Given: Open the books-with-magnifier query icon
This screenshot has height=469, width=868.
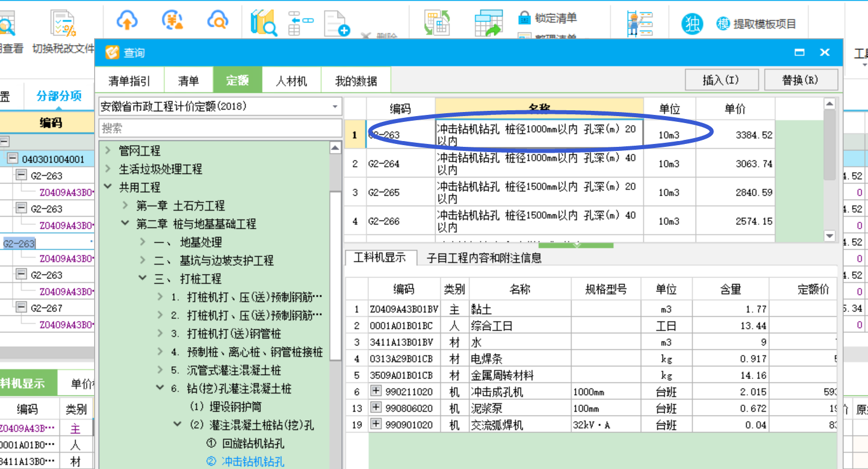Looking at the screenshot, I should [263, 22].
